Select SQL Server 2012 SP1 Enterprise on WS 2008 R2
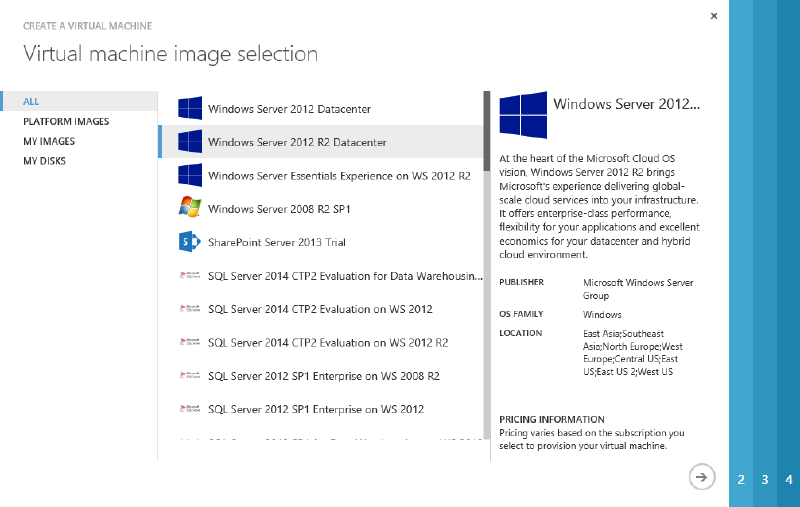800x507 pixels. (x=320, y=376)
